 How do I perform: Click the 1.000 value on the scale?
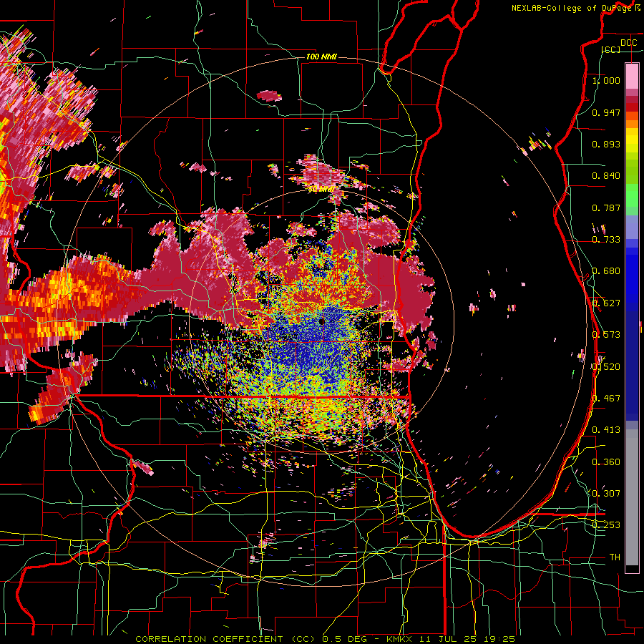pyautogui.click(x=606, y=80)
